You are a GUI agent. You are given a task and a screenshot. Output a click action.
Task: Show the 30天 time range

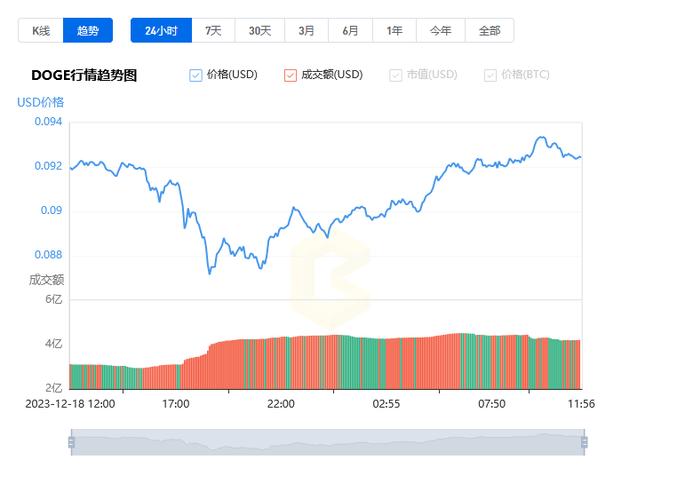tap(260, 31)
